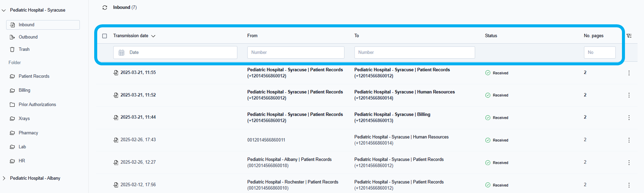Click inbound fax icon on 11:52 row

tap(116, 95)
